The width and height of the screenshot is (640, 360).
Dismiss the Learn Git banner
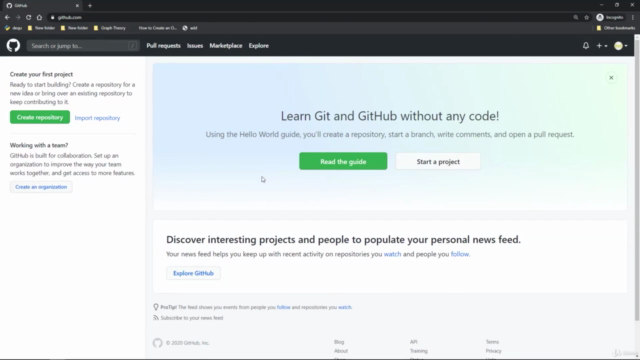(x=611, y=78)
